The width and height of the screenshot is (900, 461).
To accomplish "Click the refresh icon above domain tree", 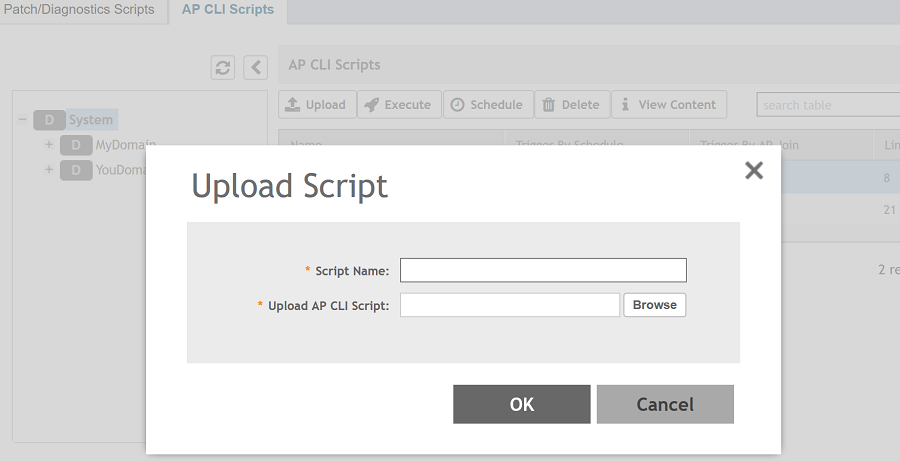I will coord(223,67).
